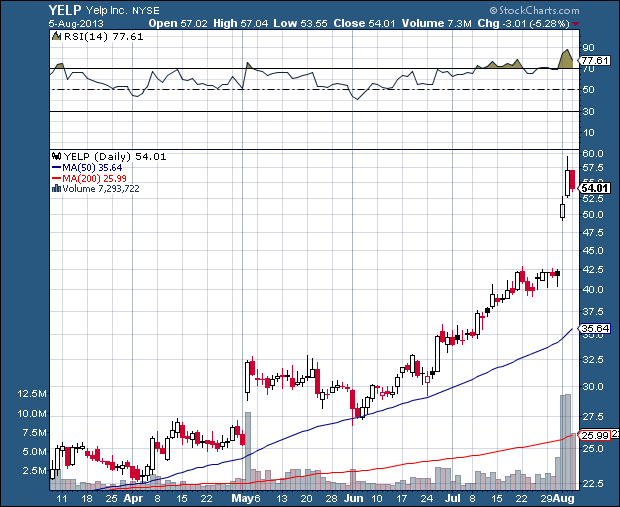620x507 pixels.
Task: Click the RSI mountain icon beside RSI(14)
Action: click(x=57, y=36)
